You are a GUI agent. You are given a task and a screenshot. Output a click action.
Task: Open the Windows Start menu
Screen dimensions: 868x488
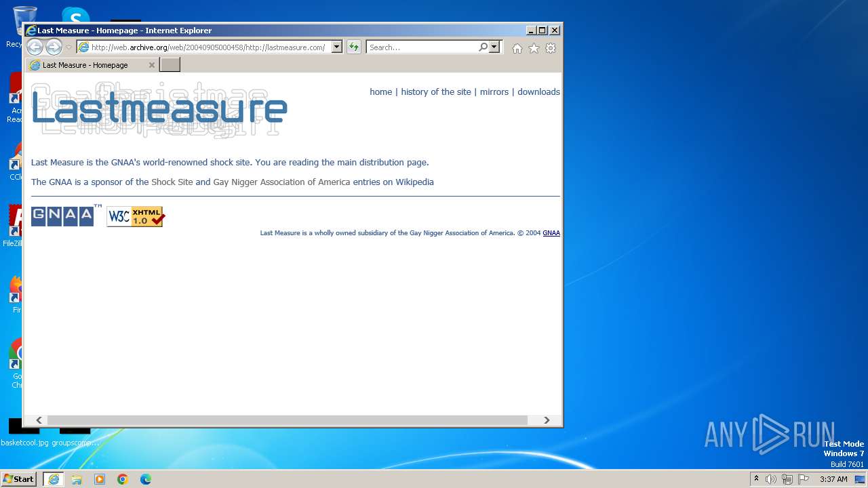coord(19,479)
